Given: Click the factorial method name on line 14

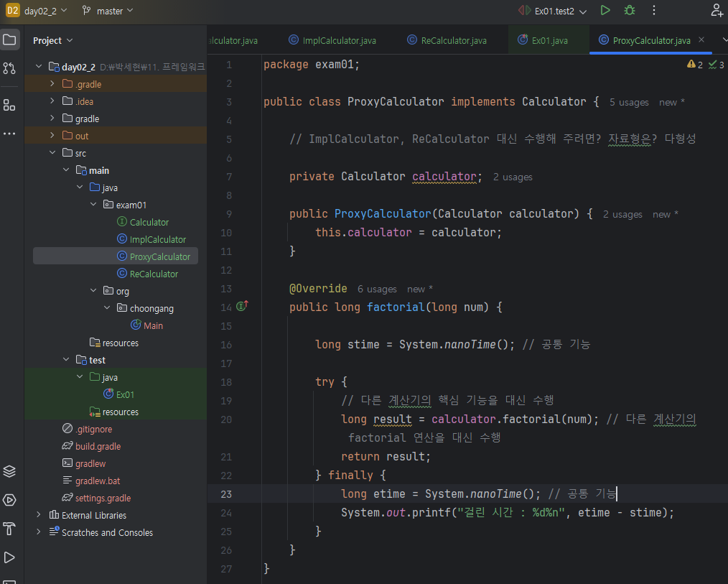Looking at the screenshot, I should [396, 307].
